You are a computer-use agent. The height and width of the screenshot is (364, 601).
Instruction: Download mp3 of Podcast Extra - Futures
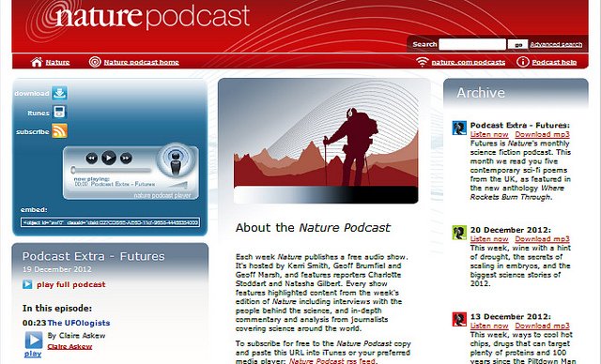pyautogui.click(x=543, y=134)
